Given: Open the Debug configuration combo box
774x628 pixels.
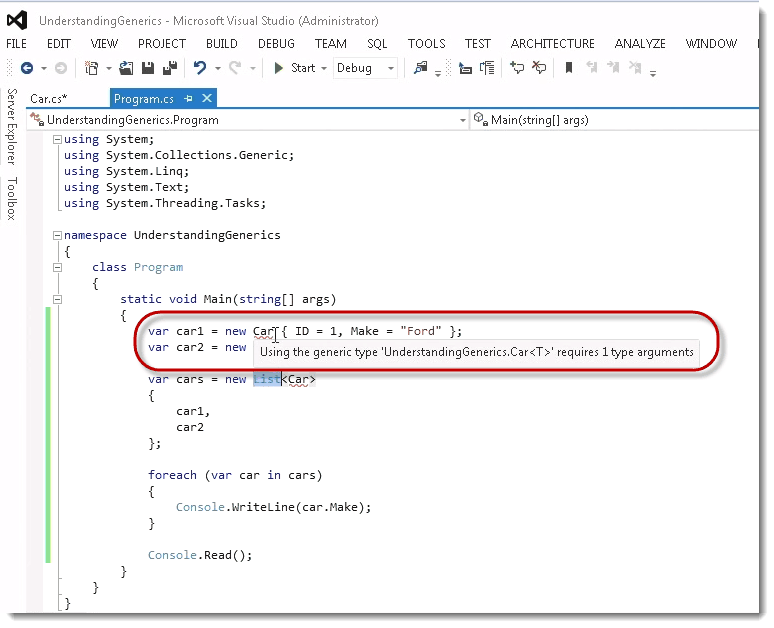Looking at the screenshot, I should click(365, 68).
